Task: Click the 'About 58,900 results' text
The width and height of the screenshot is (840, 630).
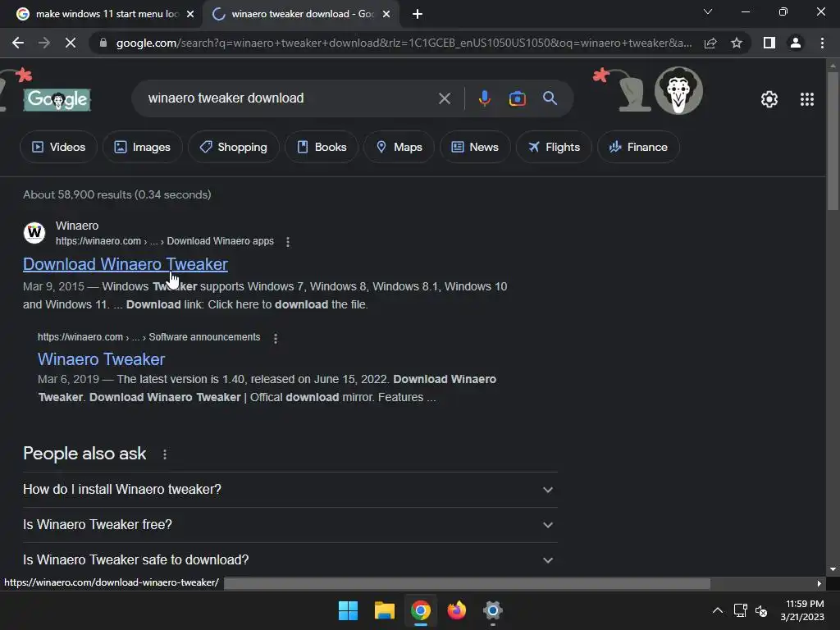Action: 116,194
